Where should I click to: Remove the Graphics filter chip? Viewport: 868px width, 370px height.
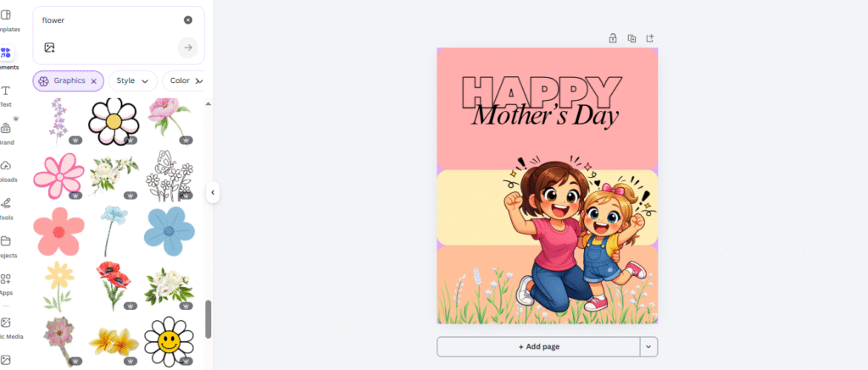click(x=93, y=81)
